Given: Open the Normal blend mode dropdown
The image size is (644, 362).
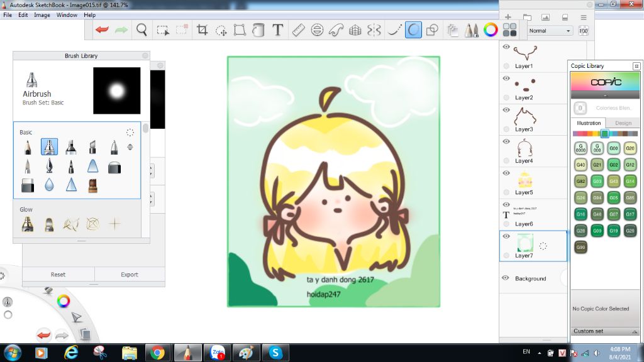Looking at the screenshot, I should pyautogui.click(x=549, y=31).
